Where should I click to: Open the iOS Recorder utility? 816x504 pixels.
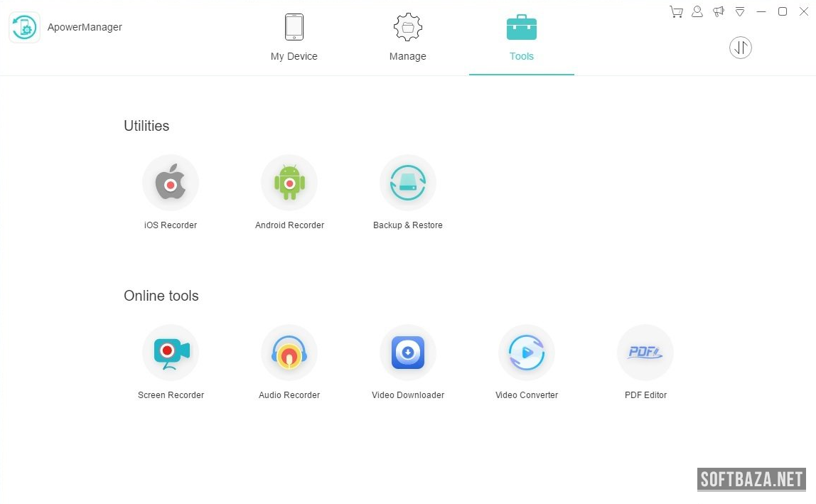click(171, 183)
